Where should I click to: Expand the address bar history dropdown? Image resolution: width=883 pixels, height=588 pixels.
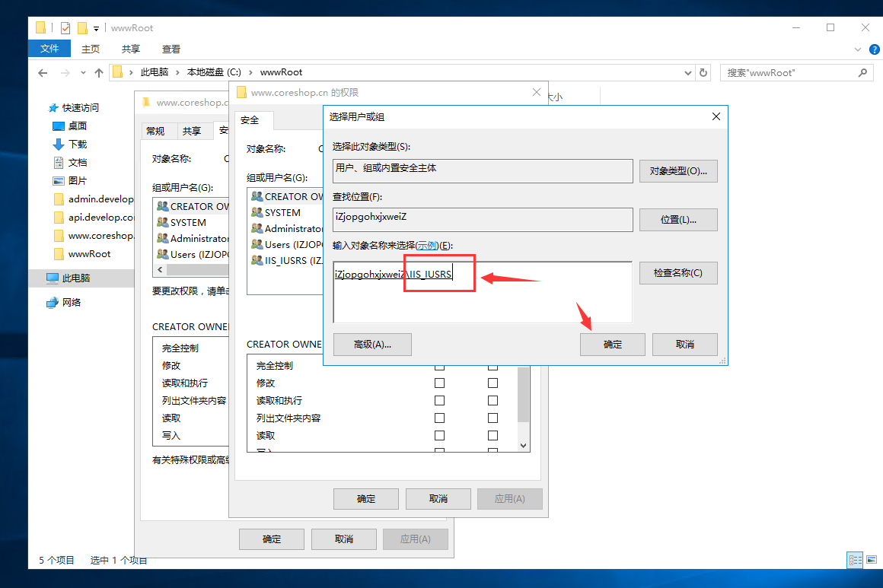[687, 73]
